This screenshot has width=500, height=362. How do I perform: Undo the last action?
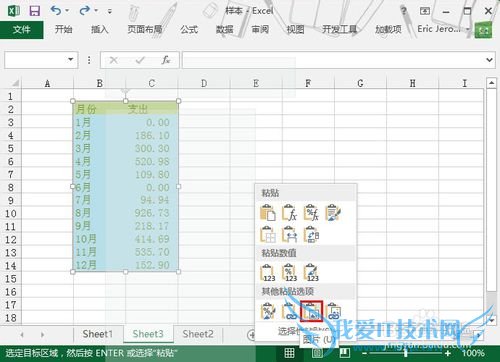click(56, 11)
